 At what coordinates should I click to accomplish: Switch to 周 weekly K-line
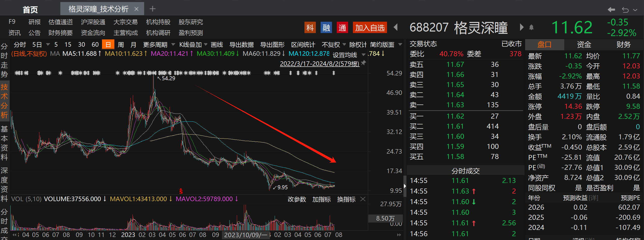pyautogui.click(x=121, y=45)
